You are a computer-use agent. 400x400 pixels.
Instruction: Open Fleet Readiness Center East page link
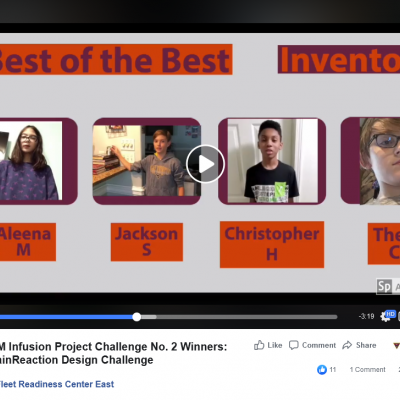(x=57, y=384)
